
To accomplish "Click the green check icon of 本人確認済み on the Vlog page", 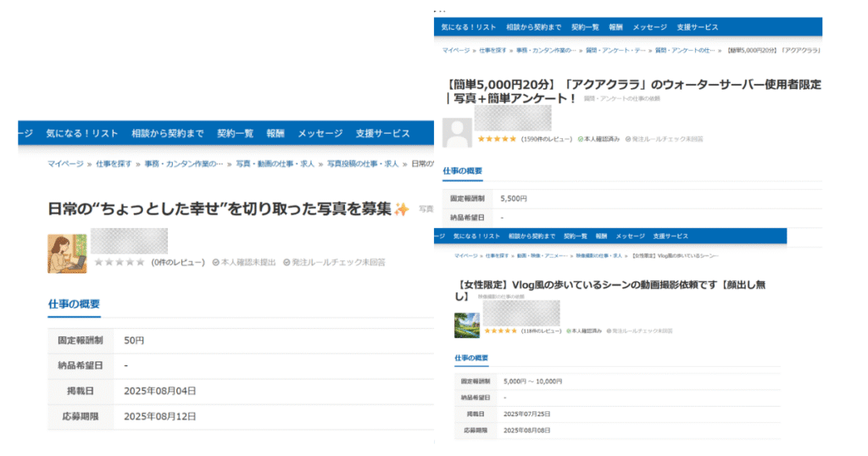I will point(569,331).
